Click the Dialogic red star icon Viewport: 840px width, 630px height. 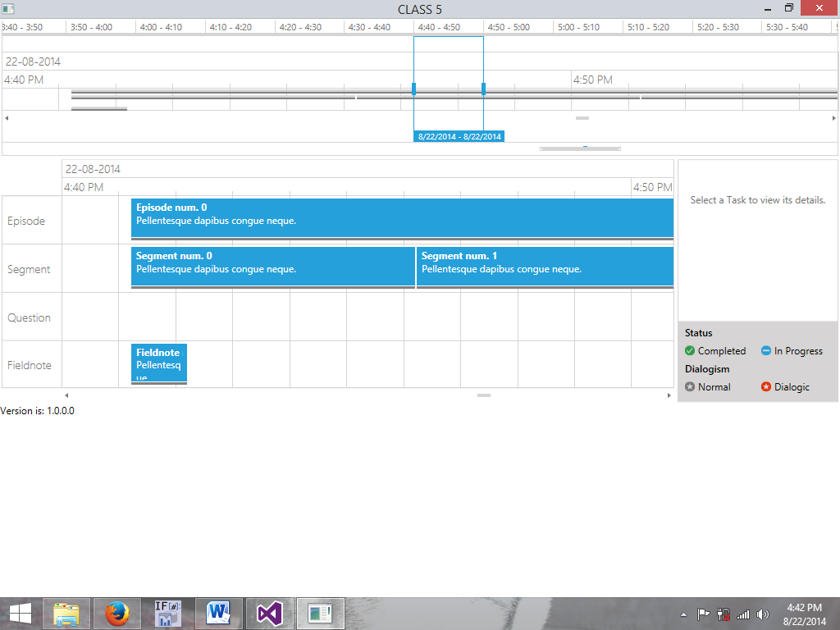tap(765, 387)
